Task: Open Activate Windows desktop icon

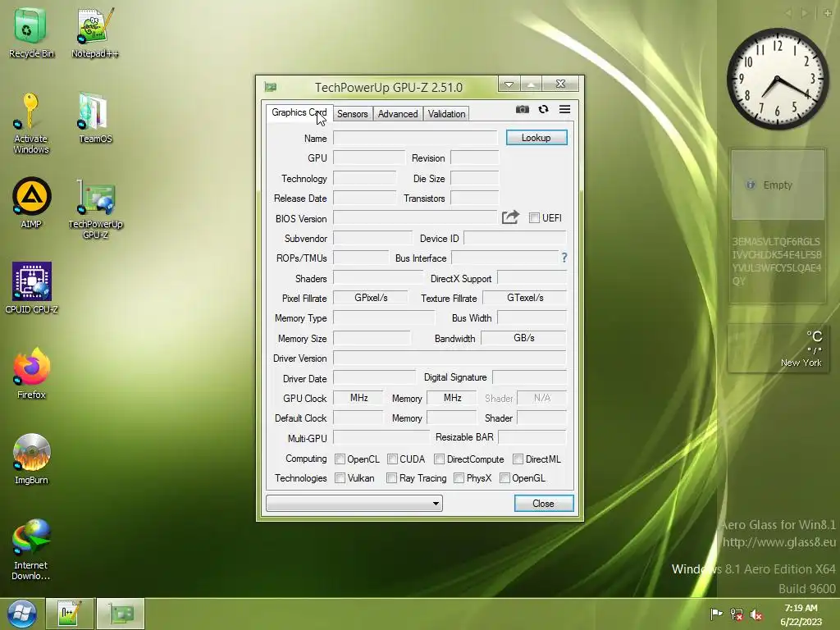Action: [x=31, y=124]
